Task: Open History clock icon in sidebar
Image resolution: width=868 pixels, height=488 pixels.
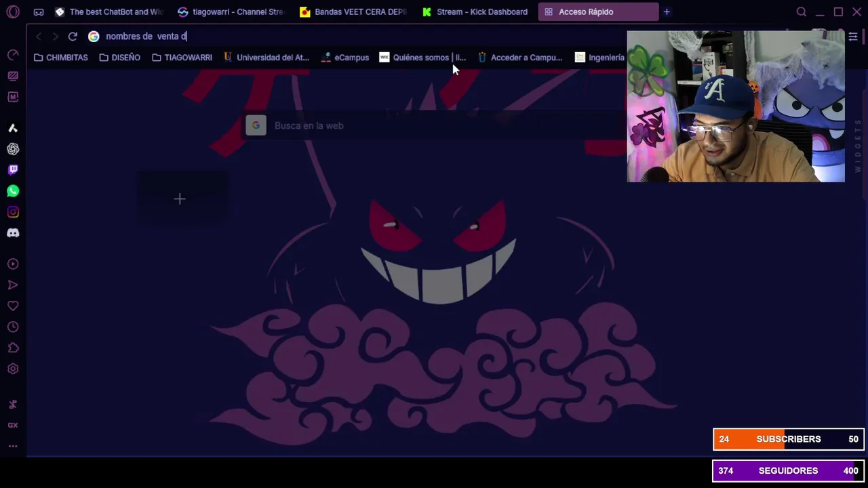Action: [x=13, y=327]
